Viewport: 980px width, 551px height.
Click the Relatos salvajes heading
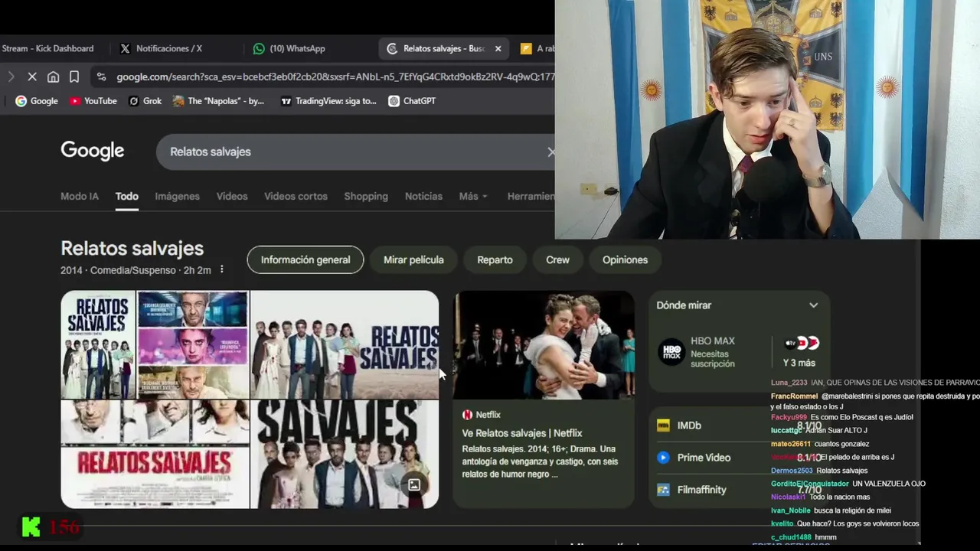[x=132, y=249]
